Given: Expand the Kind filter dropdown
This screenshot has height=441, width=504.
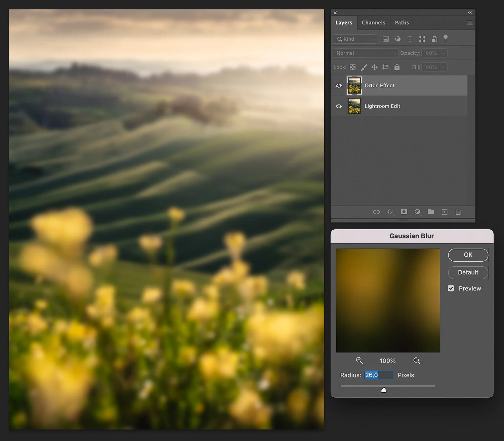Looking at the screenshot, I should [x=373, y=39].
